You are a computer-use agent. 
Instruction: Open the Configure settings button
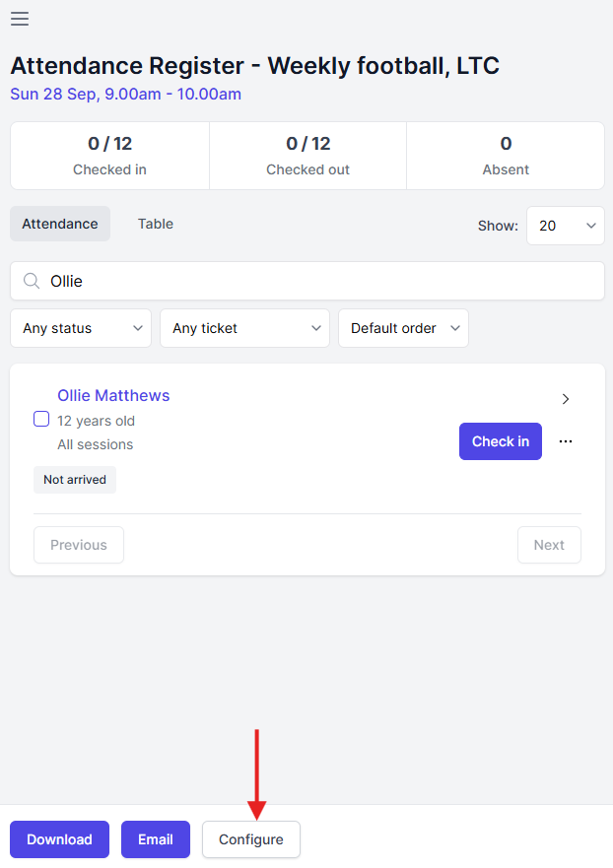click(x=251, y=839)
